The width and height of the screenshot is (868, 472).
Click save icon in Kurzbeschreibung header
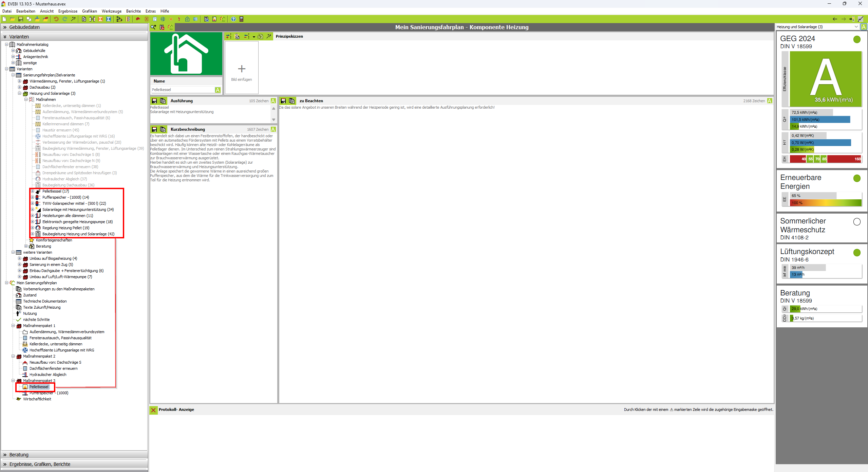click(x=154, y=129)
